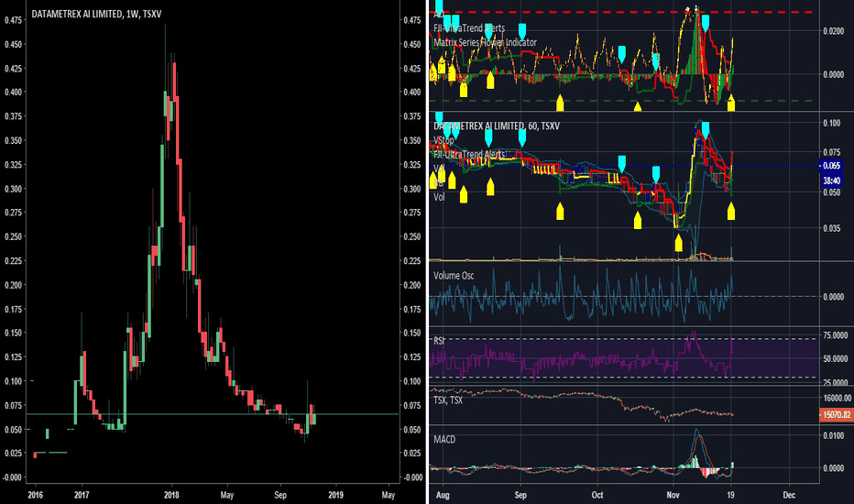Screen dimensions: 854x504
Task: Click the 0.100 price scale label on hourly chart
Action: coord(832,123)
